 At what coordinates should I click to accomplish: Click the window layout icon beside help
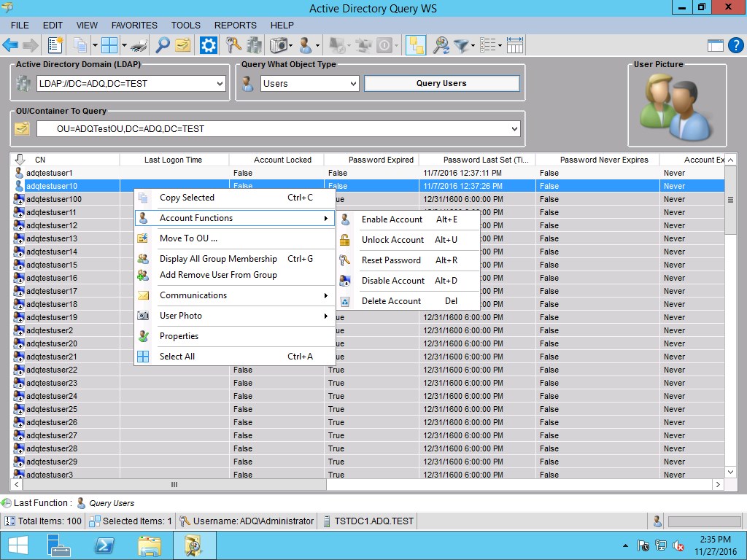point(716,46)
